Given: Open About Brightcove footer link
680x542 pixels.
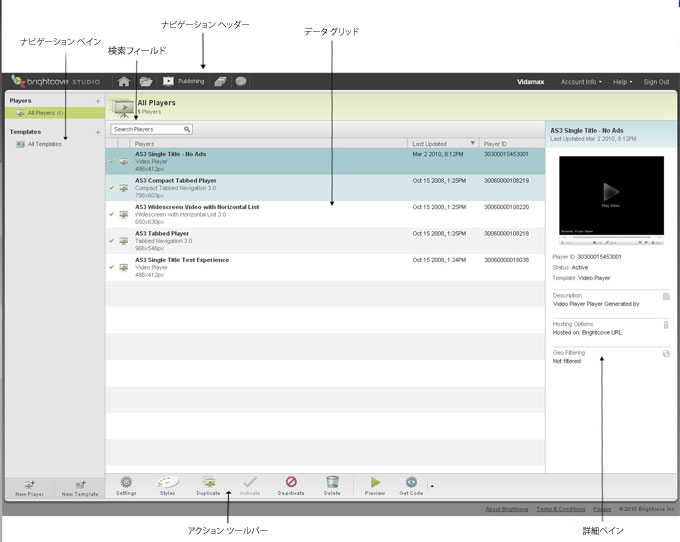Looking at the screenshot, I should 507,509.
